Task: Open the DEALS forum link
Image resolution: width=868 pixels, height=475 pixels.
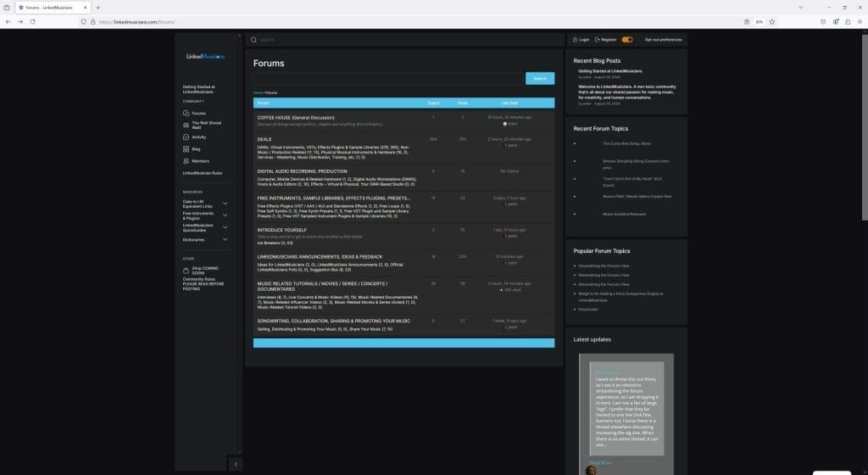Action: point(264,139)
